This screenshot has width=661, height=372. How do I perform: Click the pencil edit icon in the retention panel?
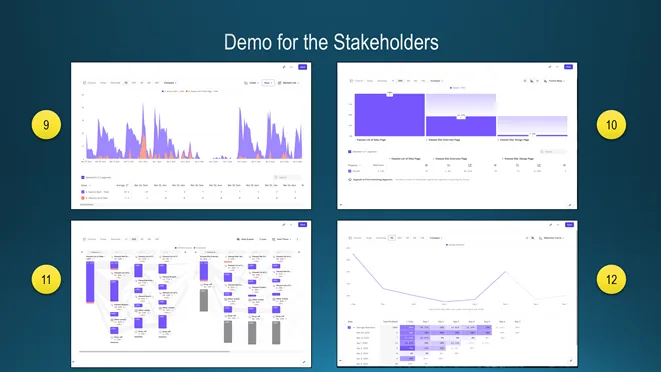coord(551,225)
